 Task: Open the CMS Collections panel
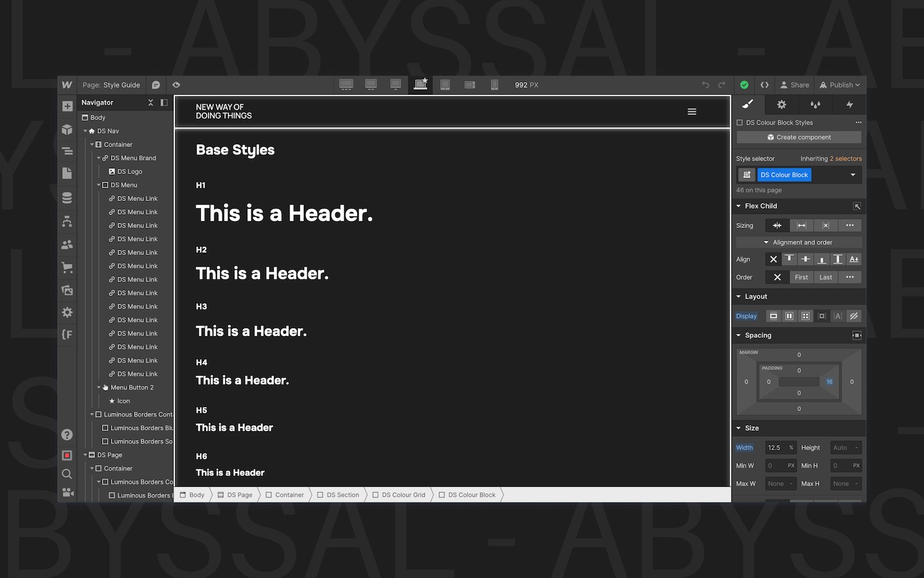(x=67, y=197)
